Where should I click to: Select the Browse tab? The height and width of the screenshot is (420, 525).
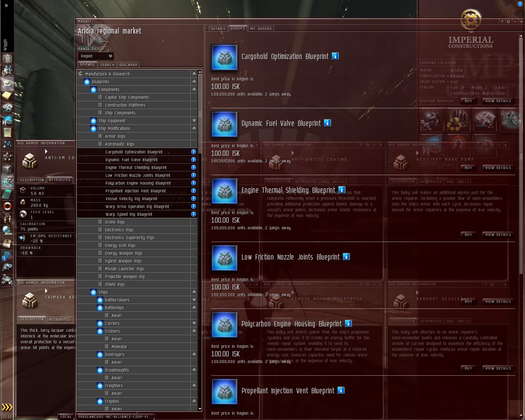87,64
